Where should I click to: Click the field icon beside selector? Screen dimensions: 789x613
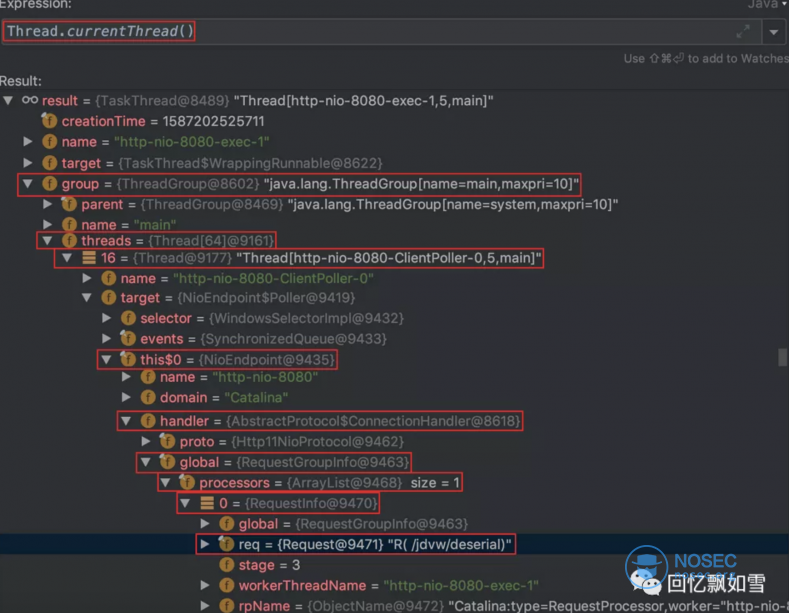tap(128, 318)
